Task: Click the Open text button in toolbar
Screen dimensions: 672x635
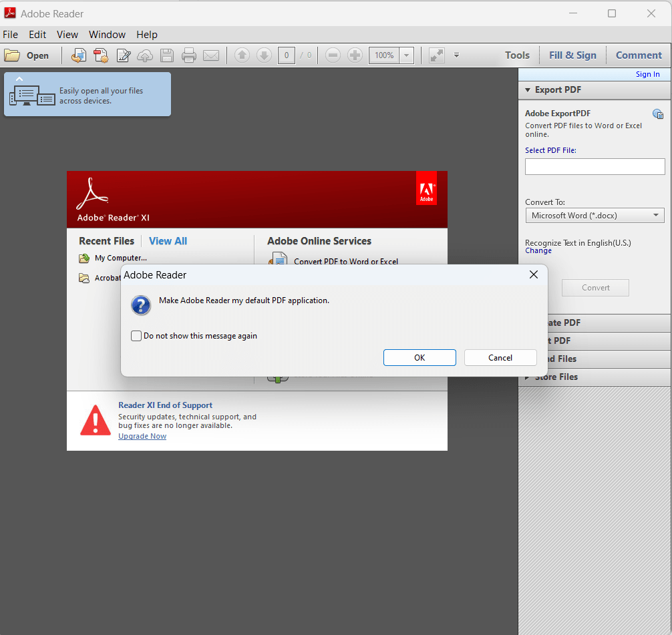Action: tap(37, 55)
